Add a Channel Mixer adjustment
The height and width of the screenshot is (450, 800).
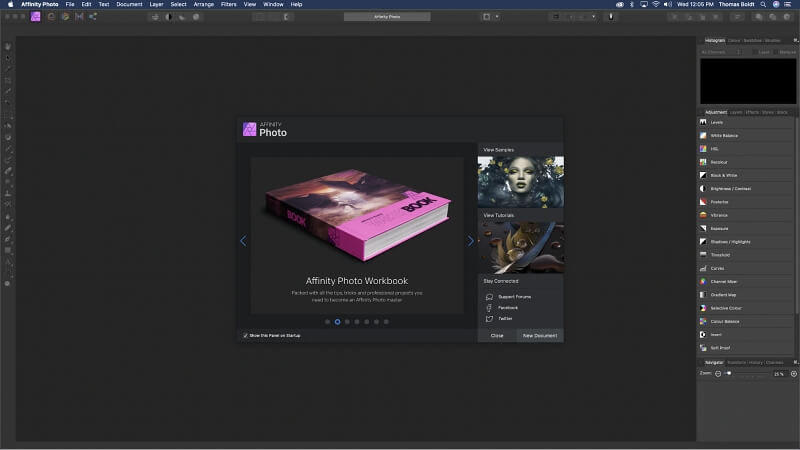(745, 282)
